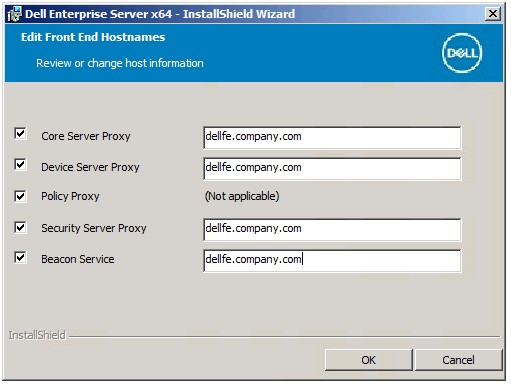
Task: Click the Beacon Service label
Action: [x=78, y=259]
